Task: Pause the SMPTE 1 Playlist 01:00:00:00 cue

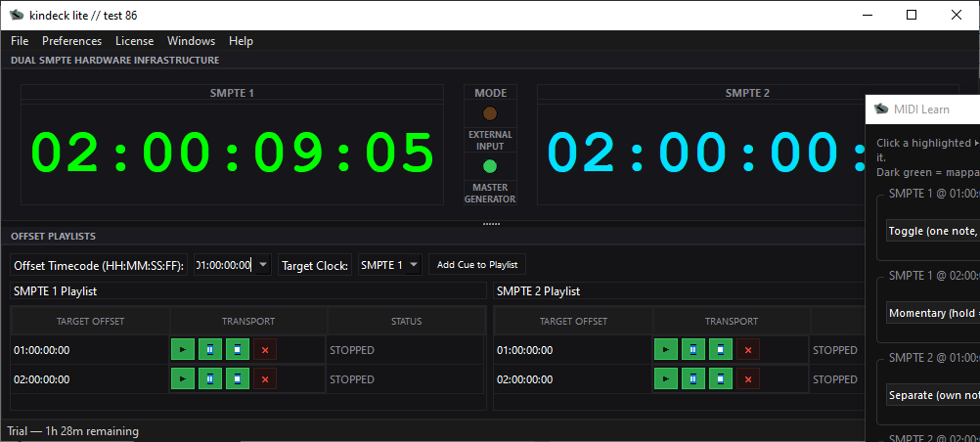Action: tap(210, 350)
